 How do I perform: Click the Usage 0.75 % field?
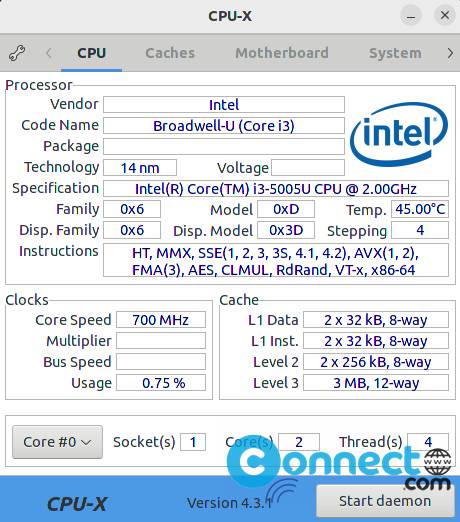click(x=161, y=383)
